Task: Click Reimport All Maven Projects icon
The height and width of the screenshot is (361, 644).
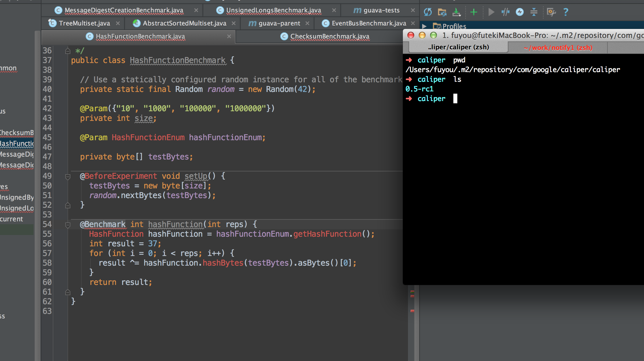Action: pyautogui.click(x=428, y=12)
